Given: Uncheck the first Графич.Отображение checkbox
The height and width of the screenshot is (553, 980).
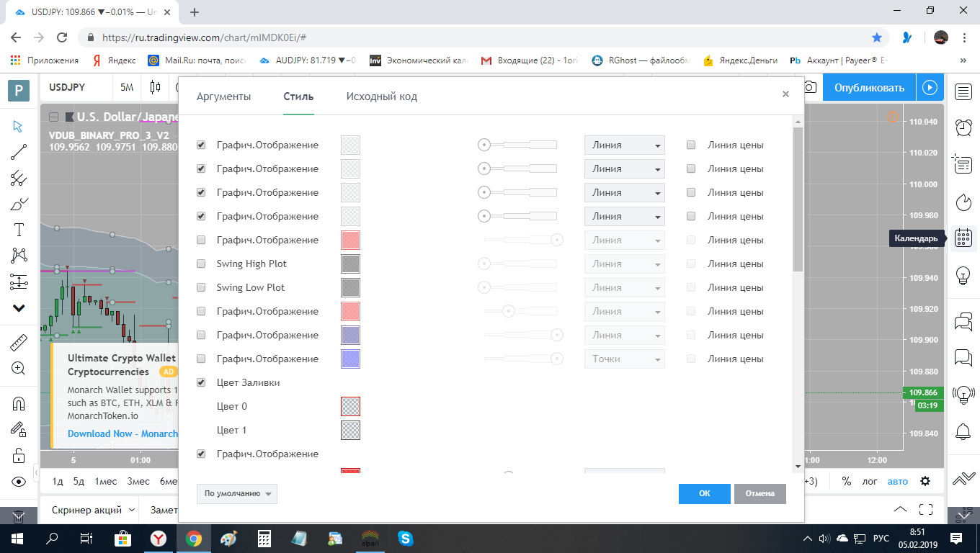Looking at the screenshot, I should click(201, 145).
